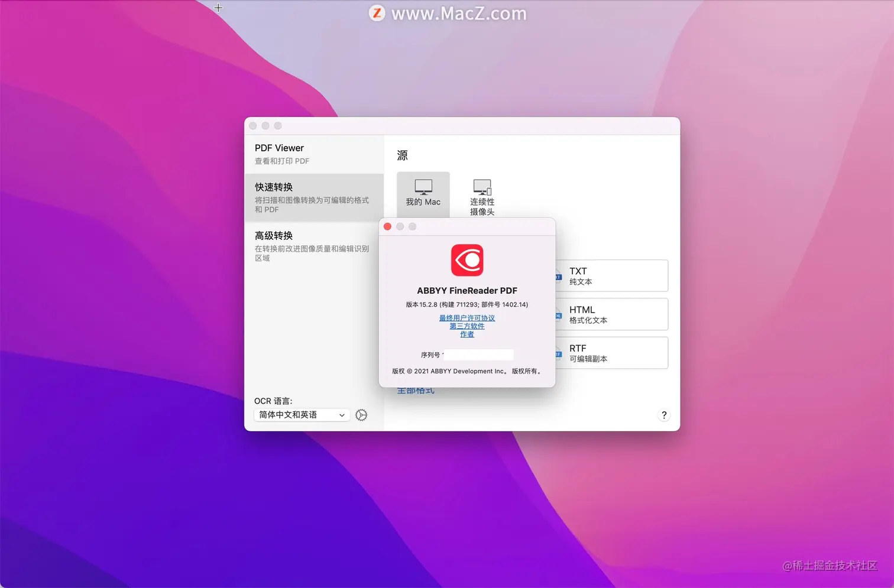The width and height of the screenshot is (894, 588).
Task: Click the 2021 ABBYY copyright text
Action: 467,371
